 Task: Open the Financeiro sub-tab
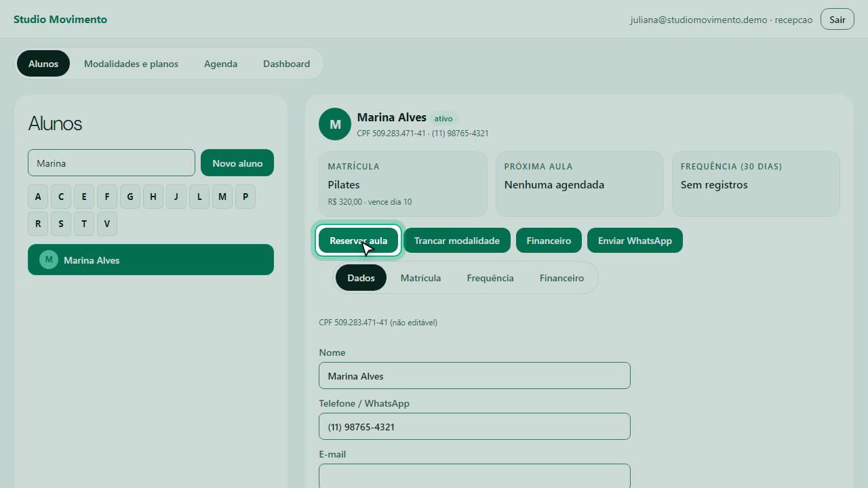[x=561, y=278]
